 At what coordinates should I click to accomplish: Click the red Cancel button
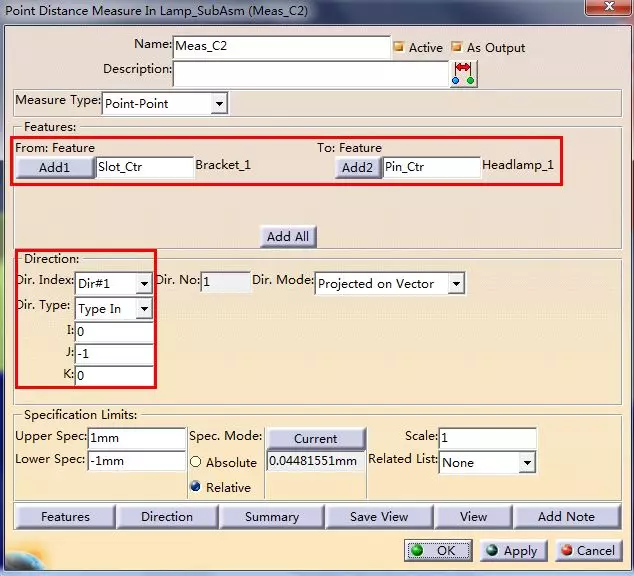pyautogui.click(x=588, y=550)
